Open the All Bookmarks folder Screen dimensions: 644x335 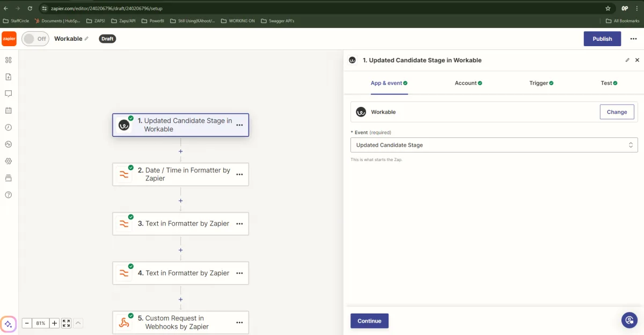click(623, 21)
